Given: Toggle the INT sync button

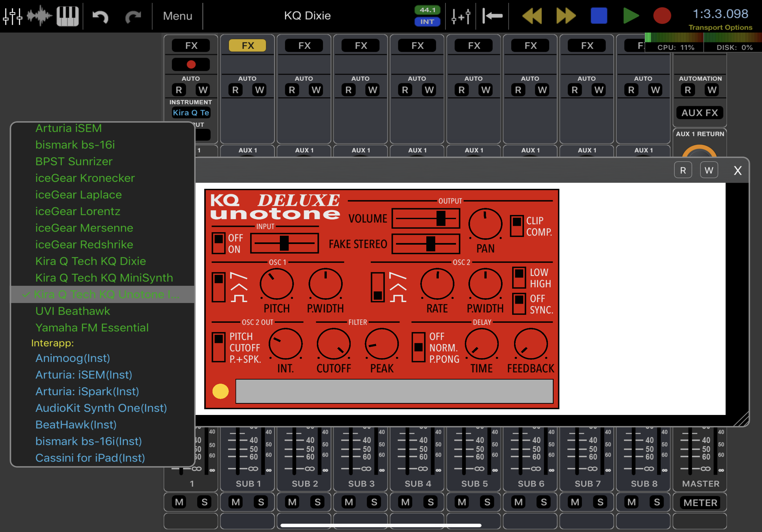Looking at the screenshot, I should click(x=427, y=22).
